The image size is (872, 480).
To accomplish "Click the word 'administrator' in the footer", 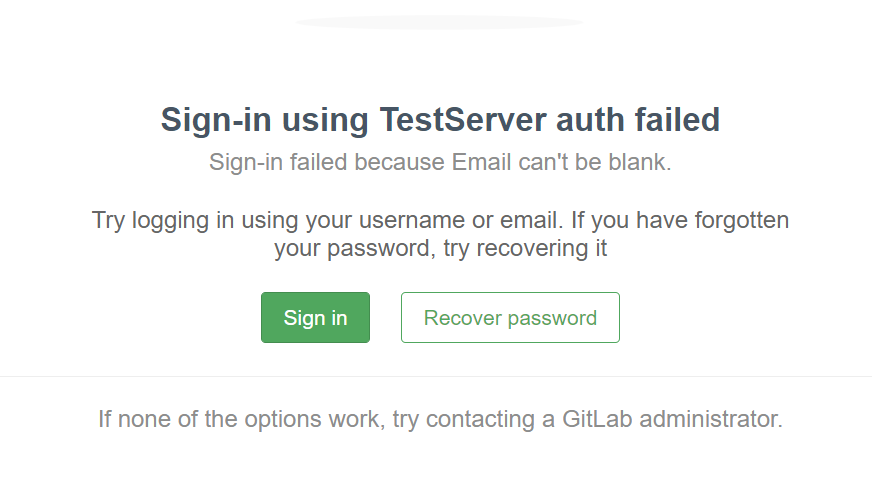I will 711,419.
